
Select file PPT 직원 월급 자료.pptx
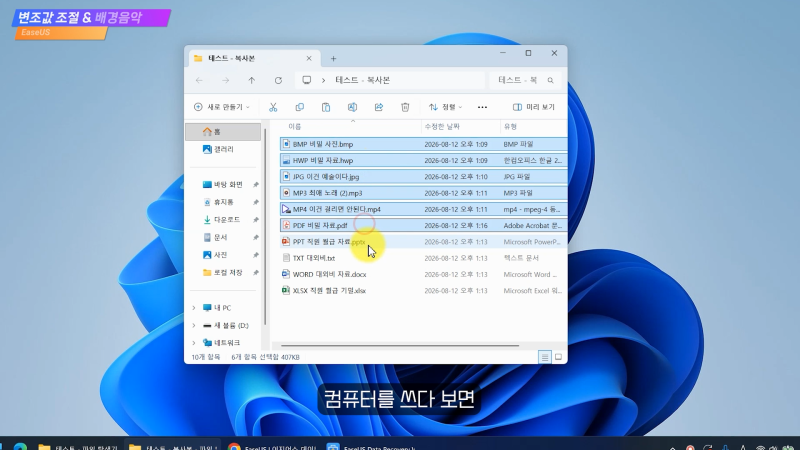(423, 241)
